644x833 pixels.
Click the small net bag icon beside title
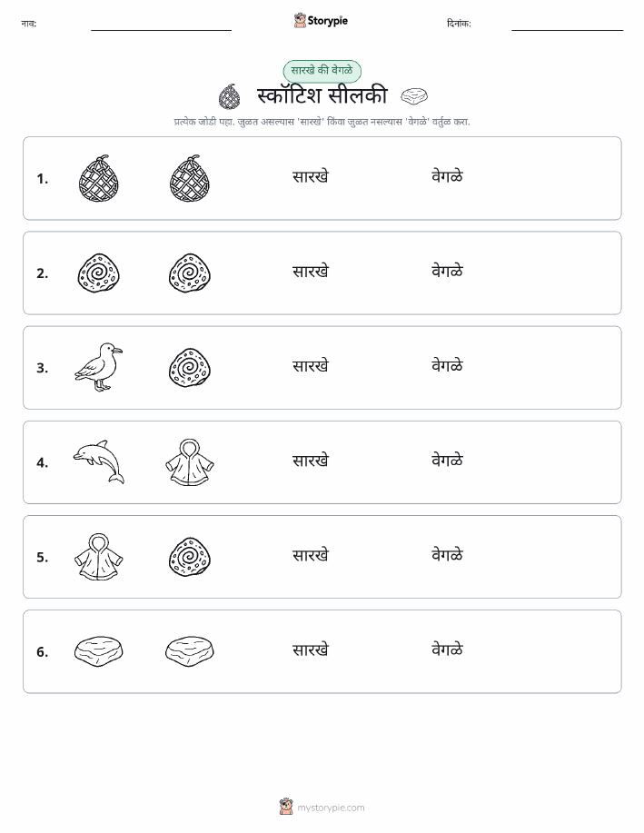point(230,96)
